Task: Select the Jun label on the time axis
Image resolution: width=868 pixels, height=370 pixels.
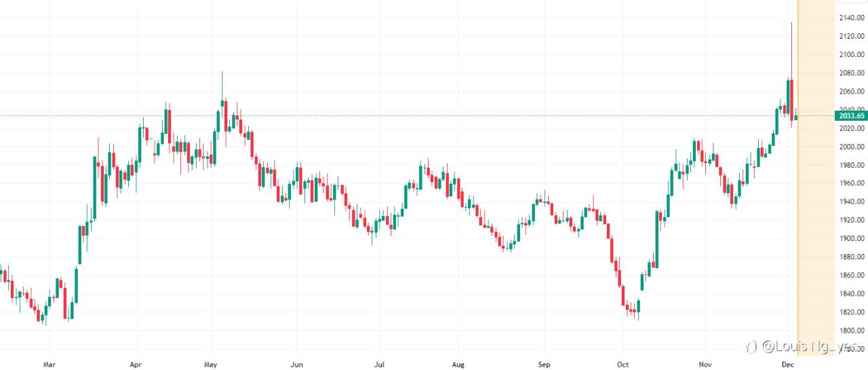Action: (296, 365)
